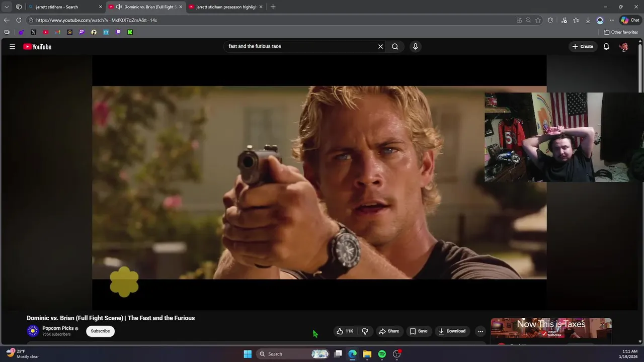The width and height of the screenshot is (644, 362).
Task: Open the Edge settings and more ellipsis
Action: pyautogui.click(x=612, y=20)
